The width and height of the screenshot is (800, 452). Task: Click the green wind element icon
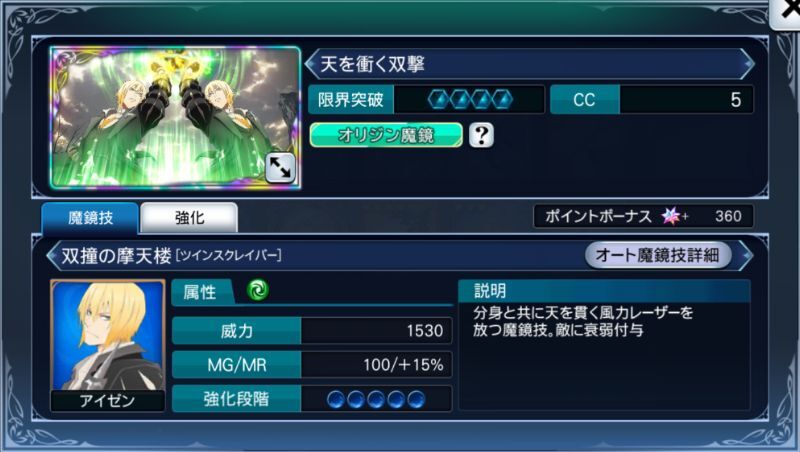(258, 290)
